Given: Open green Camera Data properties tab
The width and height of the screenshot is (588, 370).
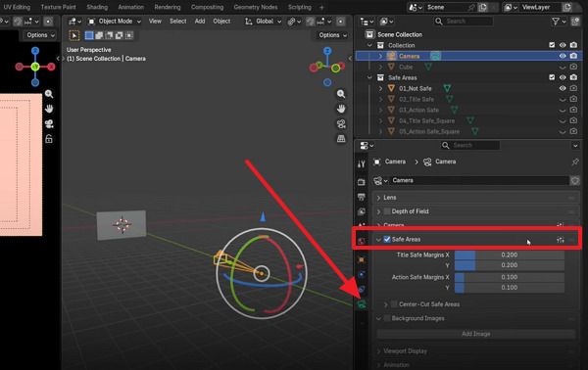Looking at the screenshot, I should (362, 304).
